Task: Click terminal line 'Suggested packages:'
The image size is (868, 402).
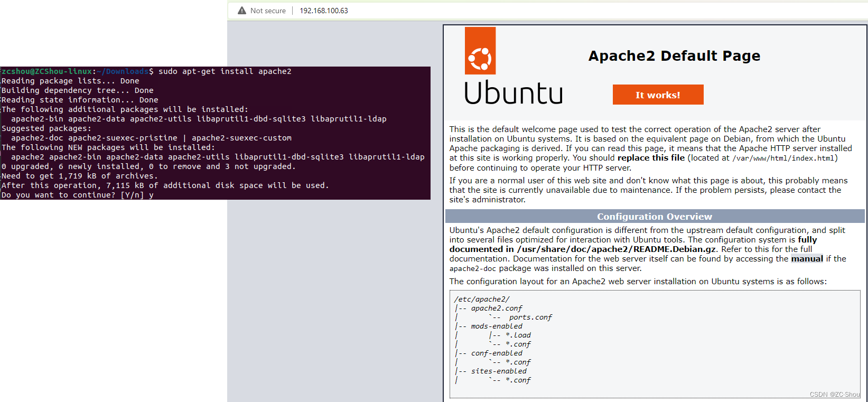Action: point(46,128)
